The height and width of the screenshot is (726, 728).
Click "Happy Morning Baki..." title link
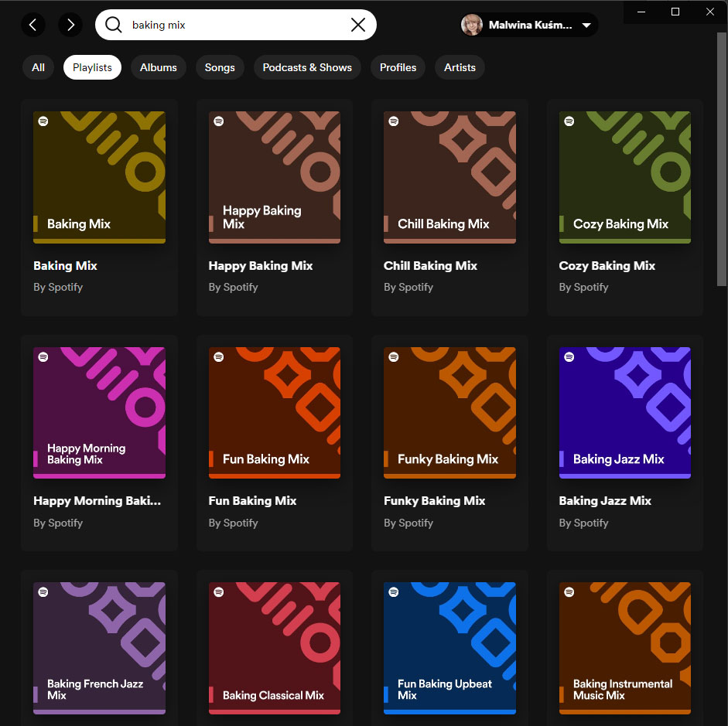[97, 501]
